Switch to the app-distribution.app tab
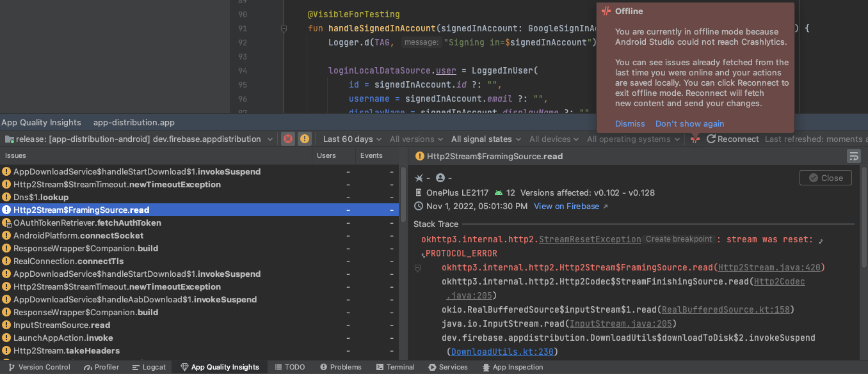The height and width of the screenshot is (374, 868). click(134, 122)
